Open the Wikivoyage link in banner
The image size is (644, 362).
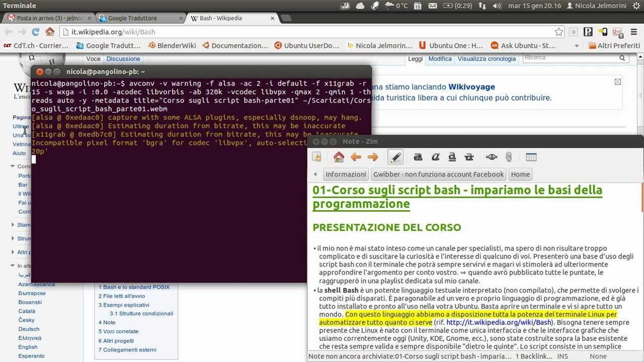(471, 87)
